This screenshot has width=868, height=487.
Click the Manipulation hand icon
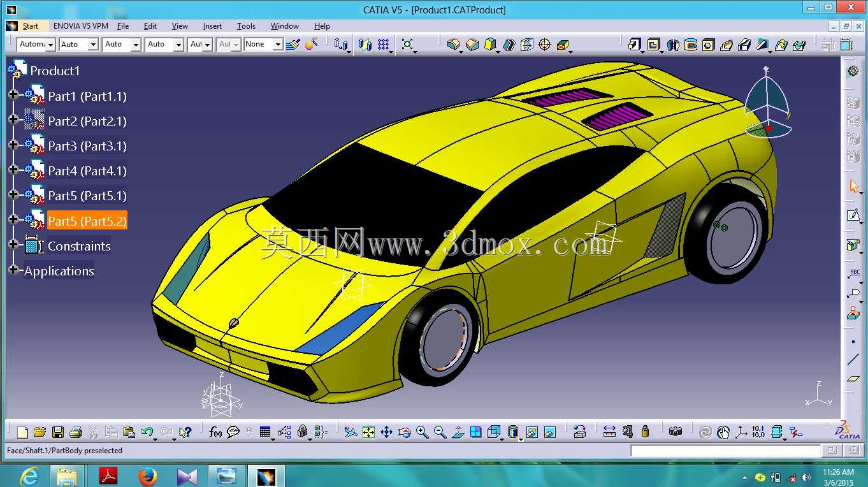(x=723, y=432)
